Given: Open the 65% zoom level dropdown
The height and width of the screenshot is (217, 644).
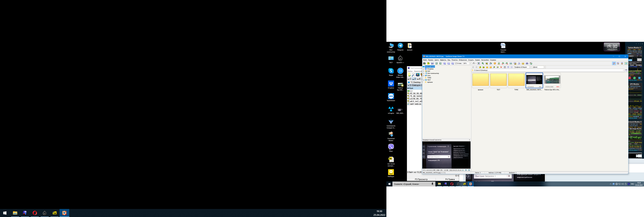Looking at the screenshot, I should pyautogui.click(x=471, y=63).
